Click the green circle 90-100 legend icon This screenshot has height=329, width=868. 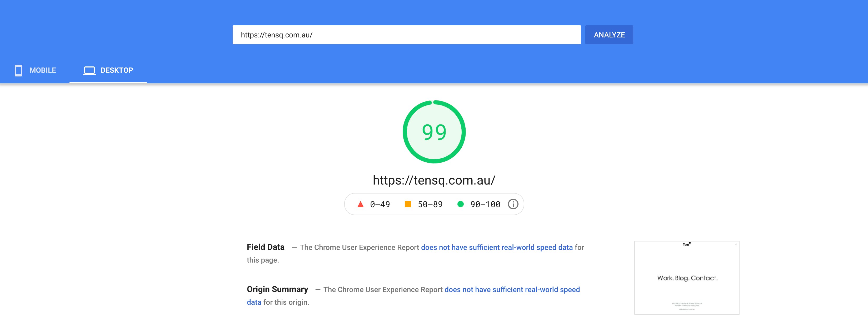[x=461, y=204]
